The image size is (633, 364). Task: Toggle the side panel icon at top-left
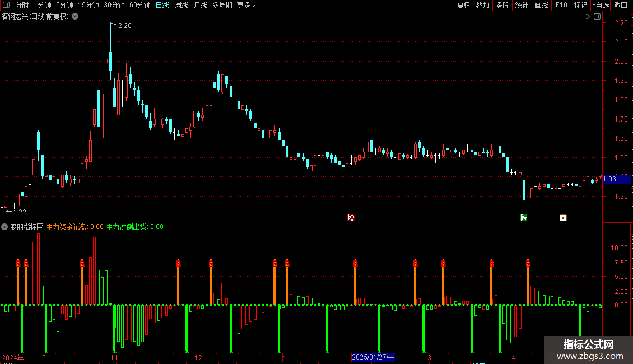(6, 5)
